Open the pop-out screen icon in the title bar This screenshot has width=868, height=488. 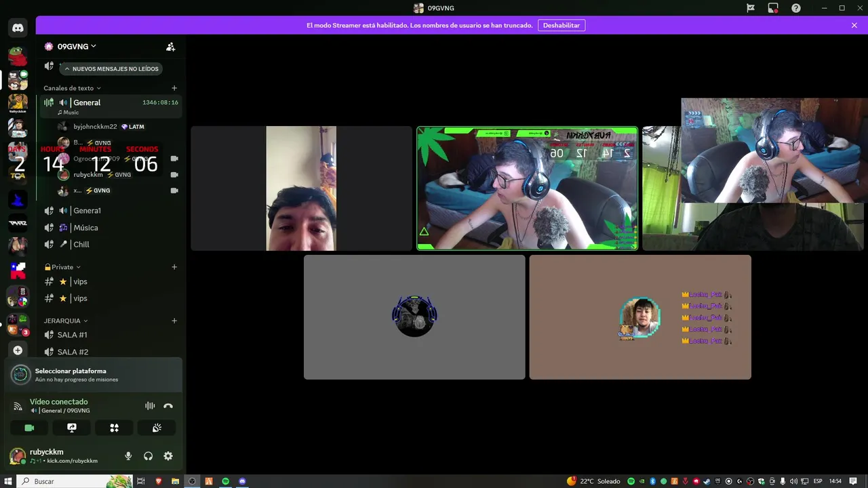point(773,8)
